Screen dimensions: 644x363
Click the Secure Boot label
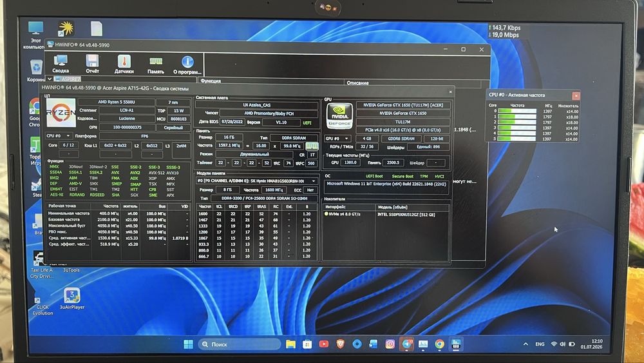pos(402,176)
